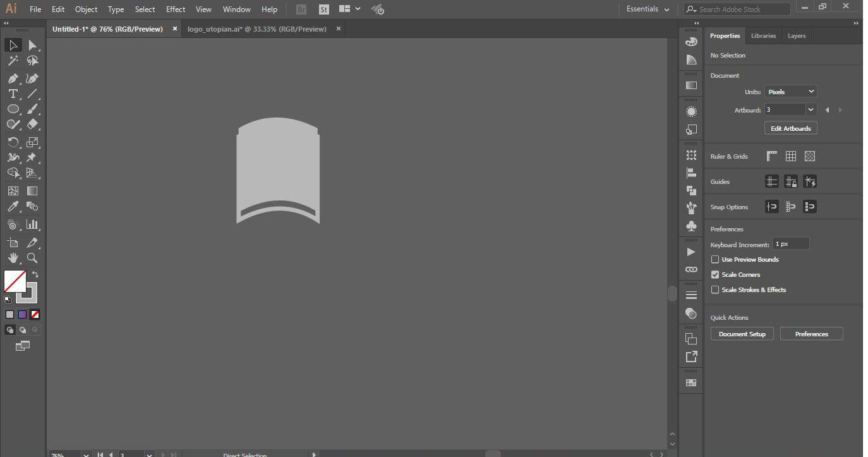Viewport: 868px width, 457px height.
Task: Select the Perspective Grid tool
Action: [x=32, y=173]
